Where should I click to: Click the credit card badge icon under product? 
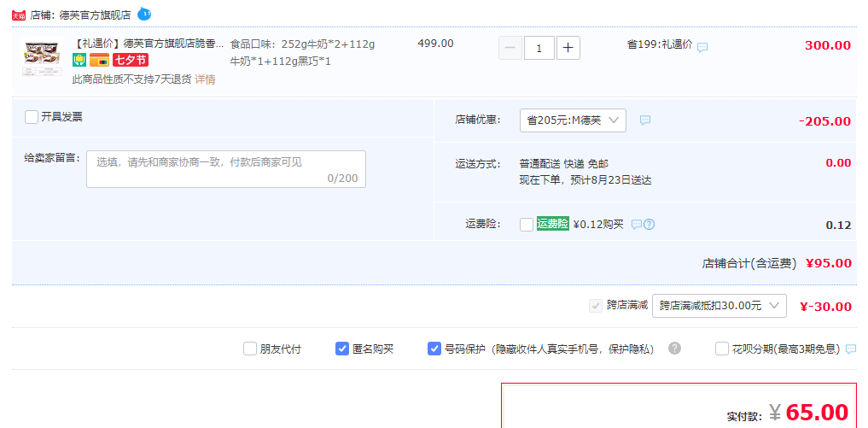(x=99, y=60)
